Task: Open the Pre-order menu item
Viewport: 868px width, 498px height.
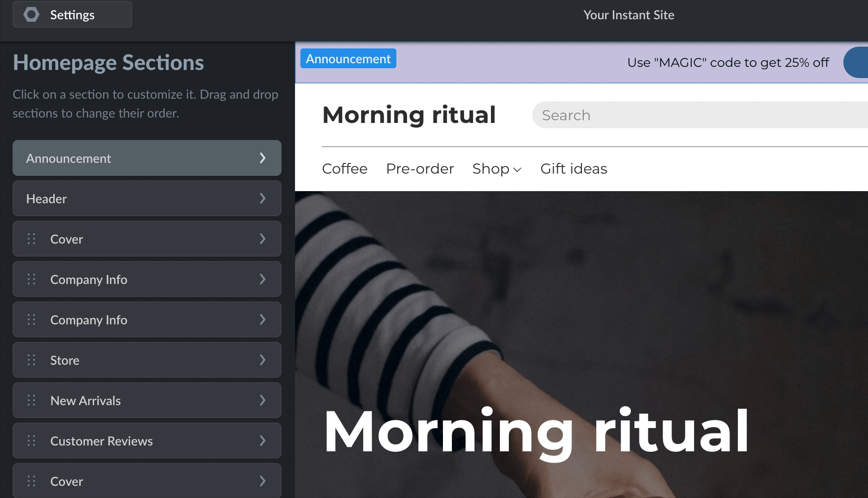Action: [x=420, y=169]
